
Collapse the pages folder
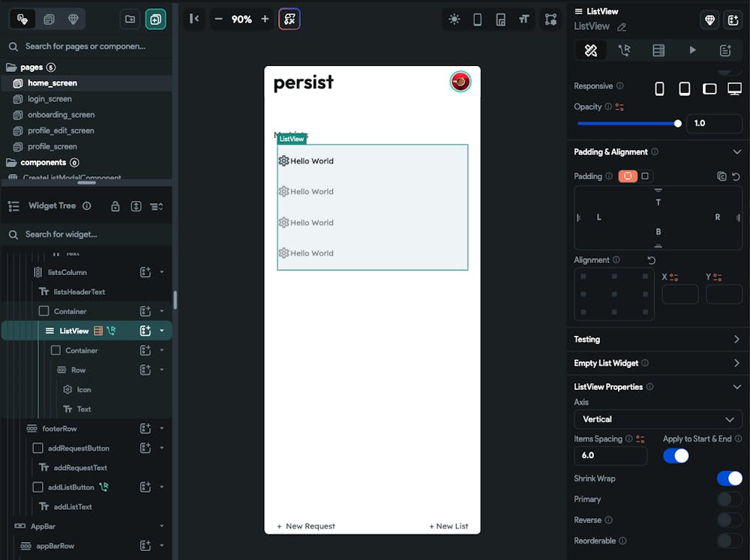tap(11, 67)
